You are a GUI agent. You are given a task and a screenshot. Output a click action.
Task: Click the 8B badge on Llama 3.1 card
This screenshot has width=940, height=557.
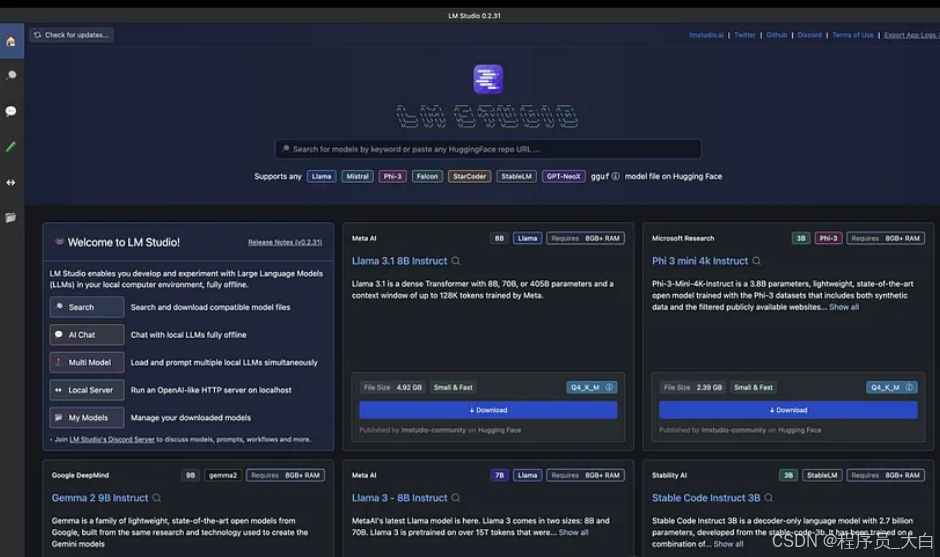[x=499, y=238]
